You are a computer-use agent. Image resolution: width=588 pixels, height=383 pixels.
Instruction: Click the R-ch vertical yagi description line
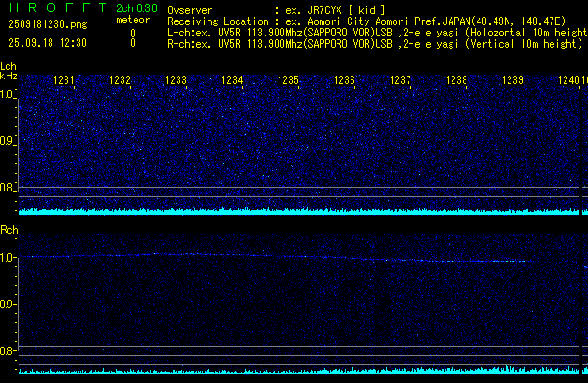[x=376, y=43]
